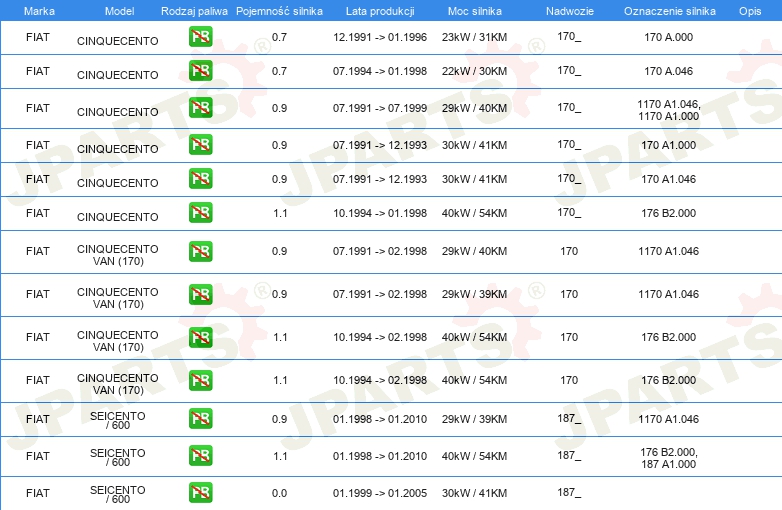Click the fuel icon in the 170 A1.000 row

(x=200, y=145)
